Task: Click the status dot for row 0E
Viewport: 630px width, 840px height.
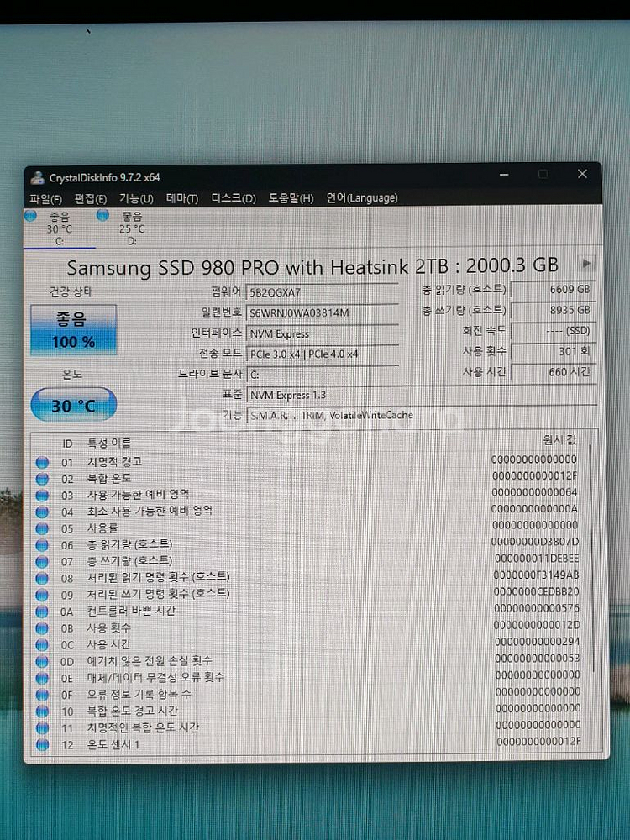Action: (42, 678)
